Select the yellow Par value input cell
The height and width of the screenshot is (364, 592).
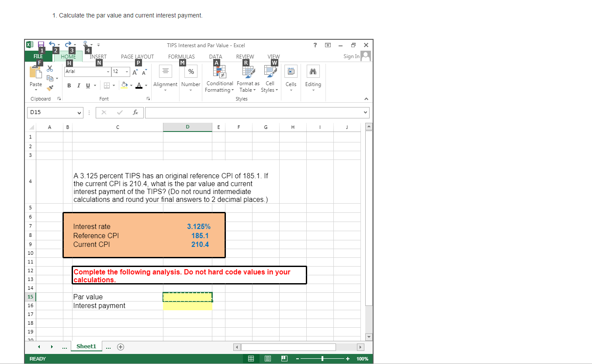[x=187, y=297]
